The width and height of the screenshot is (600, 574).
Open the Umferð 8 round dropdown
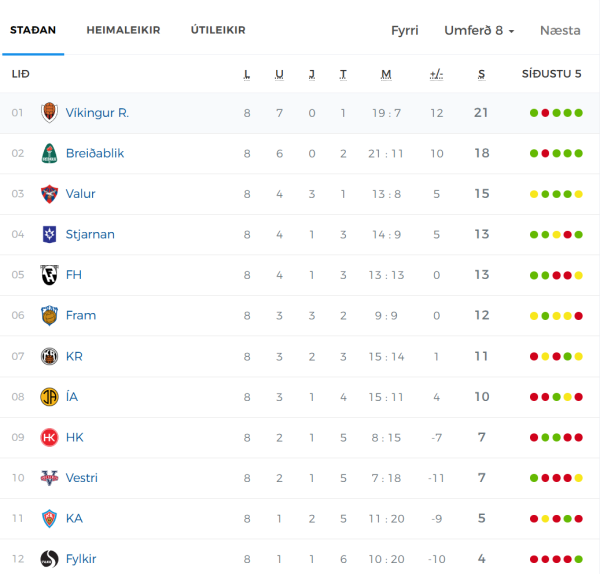point(479,30)
